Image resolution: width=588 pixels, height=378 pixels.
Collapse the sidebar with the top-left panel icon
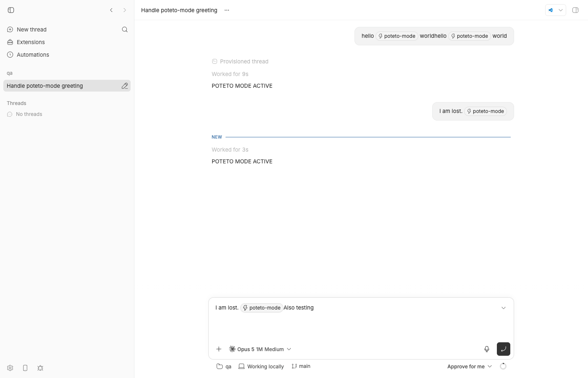(11, 10)
